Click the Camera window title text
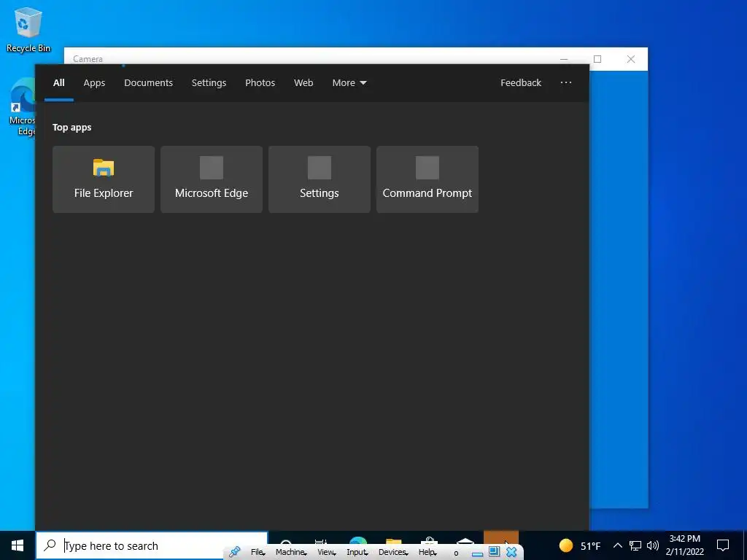Screen dimensions: 747x560 tap(88, 59)
